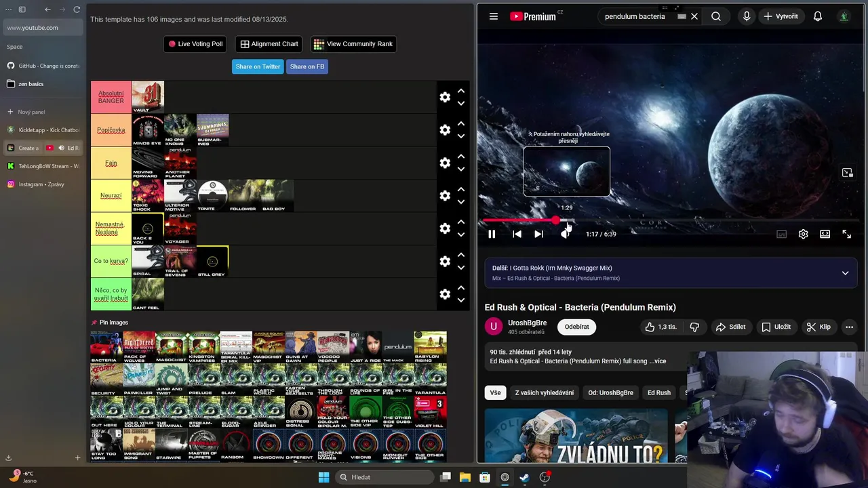Open the Live Voting Poll

195,44
